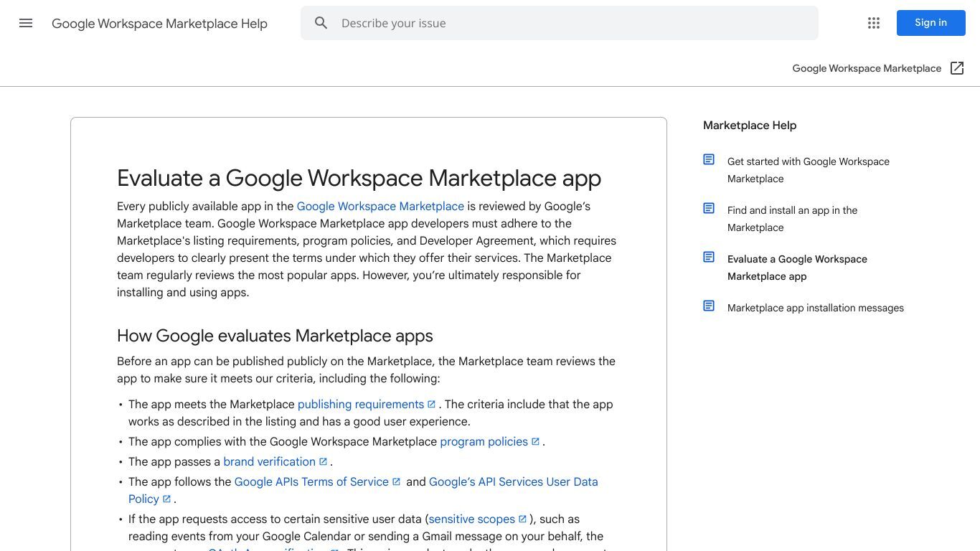This screenshot has height=551, width=980.
Task: Click the Marketplace Help sidebar heading
Action: tap(750, 125)
